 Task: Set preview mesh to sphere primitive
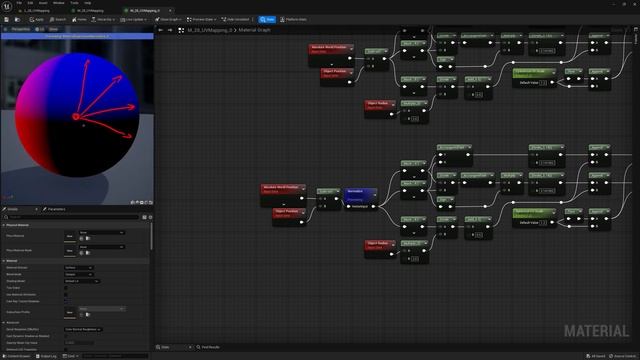[137, 202]
